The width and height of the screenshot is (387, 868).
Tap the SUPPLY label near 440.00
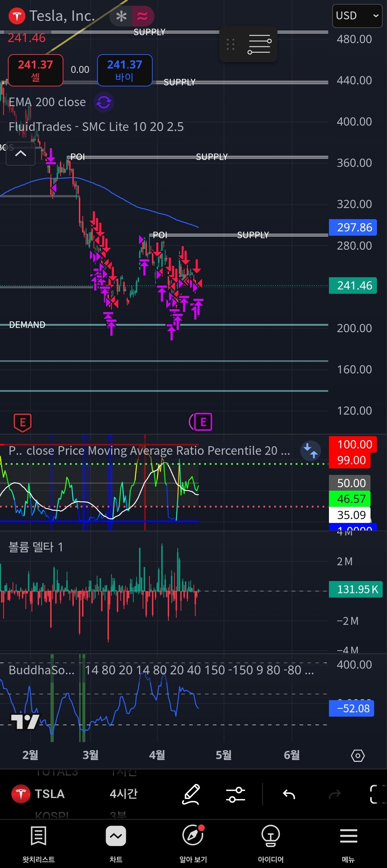(x=180, y=82)
